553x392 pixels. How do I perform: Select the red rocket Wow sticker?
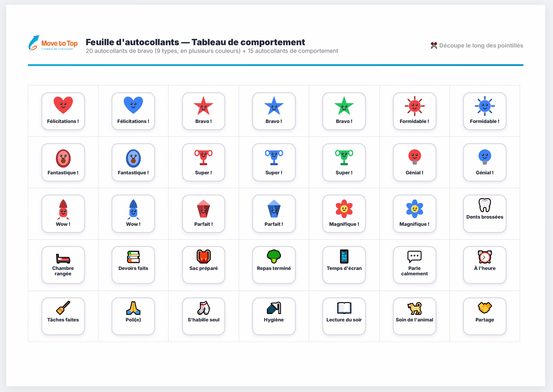click(x=63, y=214)
